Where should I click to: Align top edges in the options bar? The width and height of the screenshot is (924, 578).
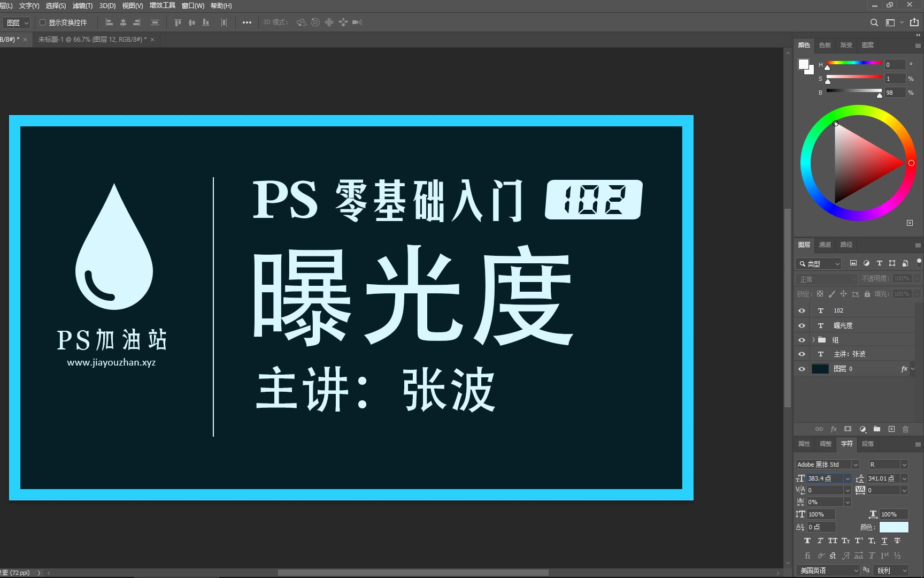point(178,22)
